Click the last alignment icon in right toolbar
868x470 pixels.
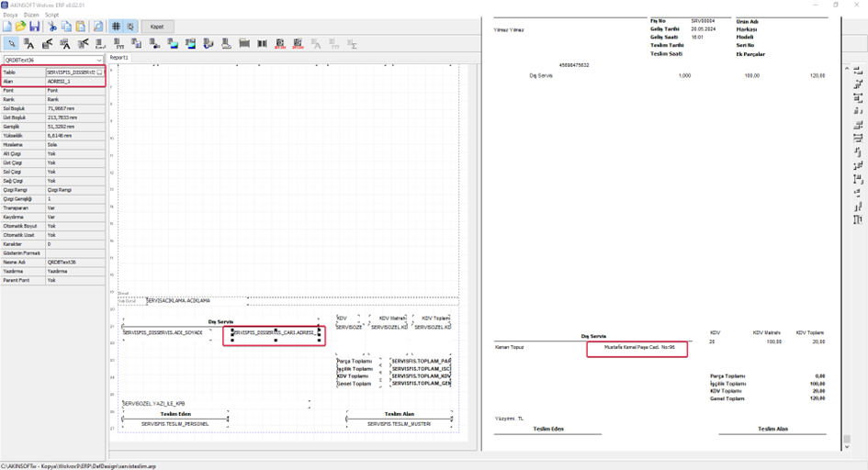858,219
